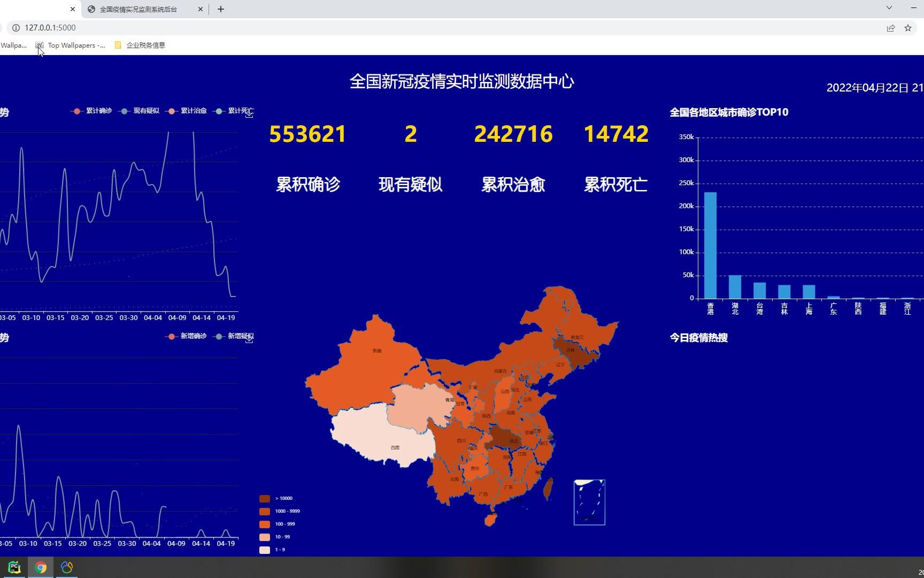This screenshot has width=924, height=578.
Task: Launch the browser icon left of PyCharm in taskbar
Action: (66, 567)
